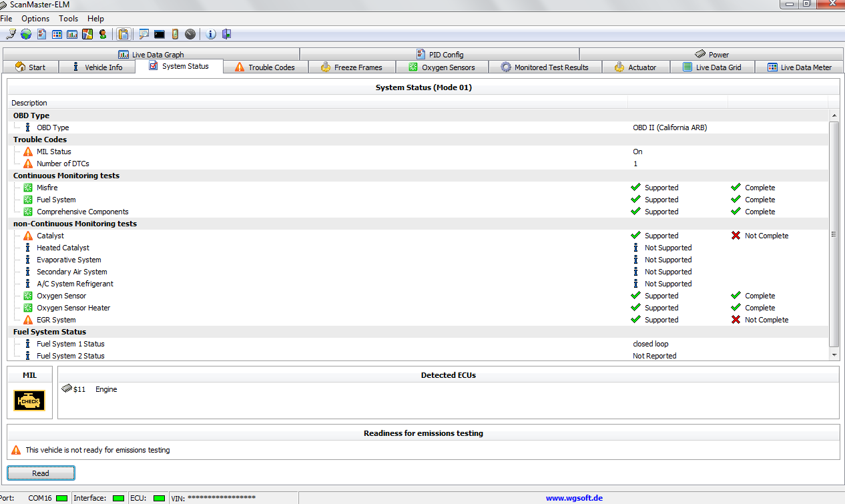The image size is (845, 504).
Task: Open the www.wgsoft.de link
Action: pyautogui.click(x=574, y=498)
